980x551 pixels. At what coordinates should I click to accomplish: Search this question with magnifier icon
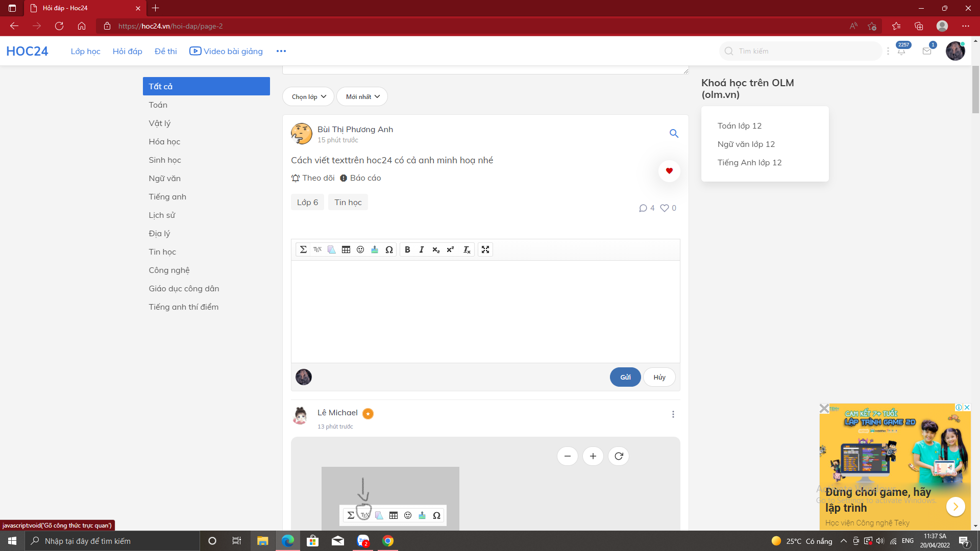(x=674, y=133)
